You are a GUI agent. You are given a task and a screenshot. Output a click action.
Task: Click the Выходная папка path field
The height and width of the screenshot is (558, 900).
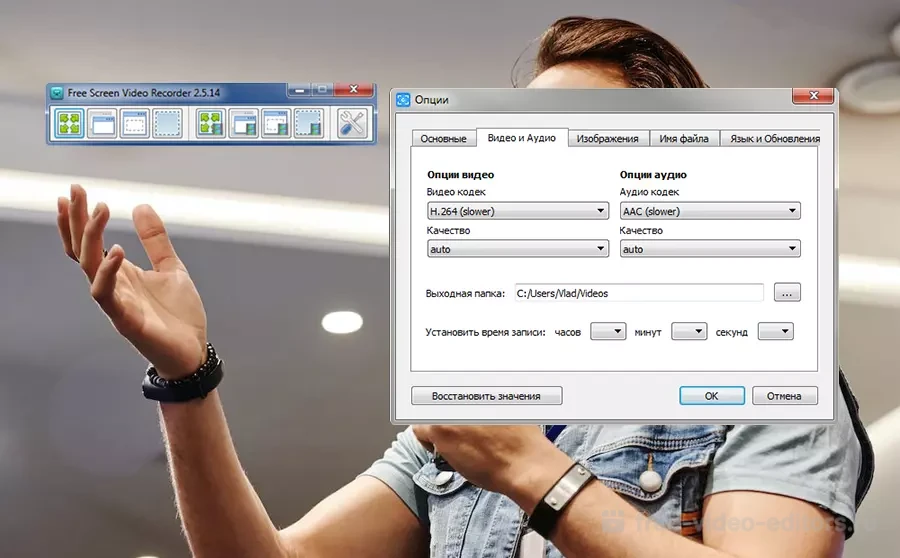(x=638, y=293)
